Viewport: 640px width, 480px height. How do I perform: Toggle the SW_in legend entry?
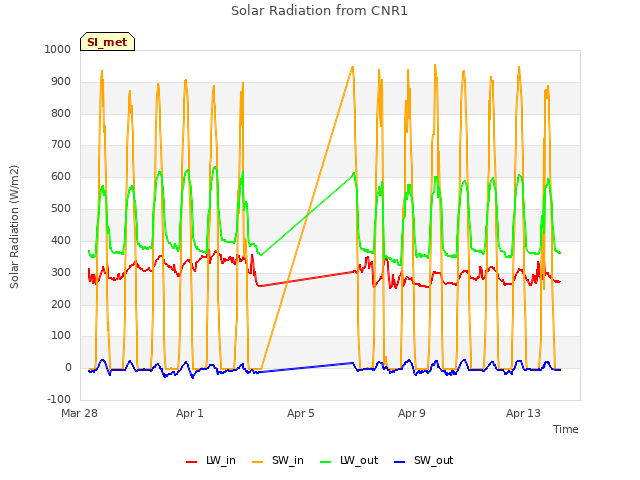(x=278, y=460)
